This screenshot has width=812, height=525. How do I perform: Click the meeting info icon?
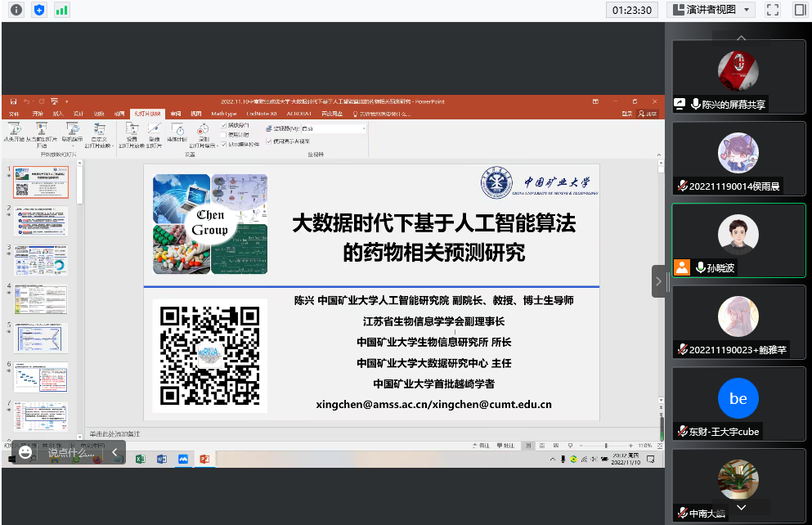click(x=16, y=10)
